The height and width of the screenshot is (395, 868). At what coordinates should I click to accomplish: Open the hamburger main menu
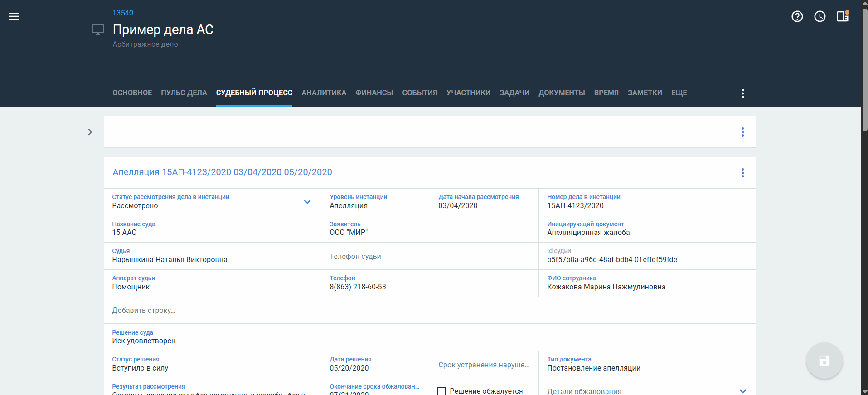(x=14, y=17)
